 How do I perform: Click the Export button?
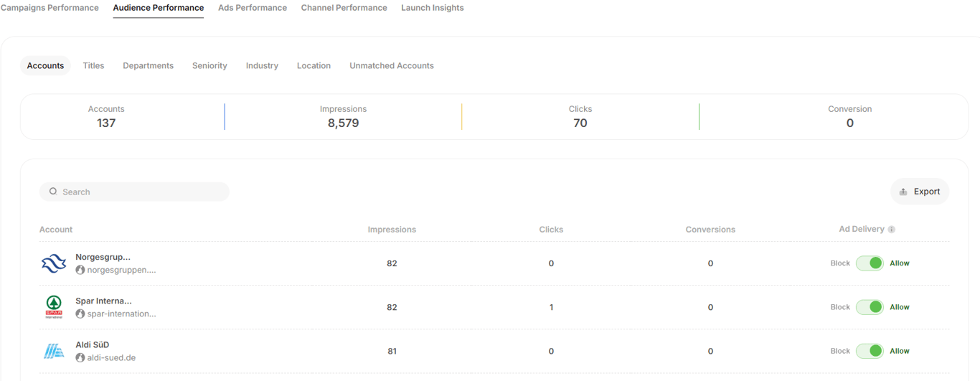920,192
